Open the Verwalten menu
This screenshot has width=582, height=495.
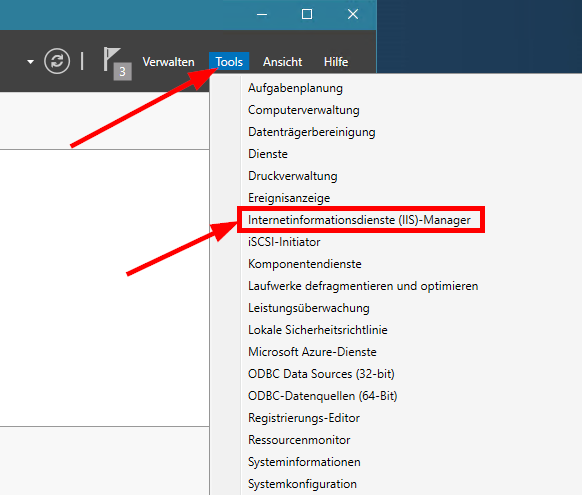pyautogui.click(x=169, y=62)
